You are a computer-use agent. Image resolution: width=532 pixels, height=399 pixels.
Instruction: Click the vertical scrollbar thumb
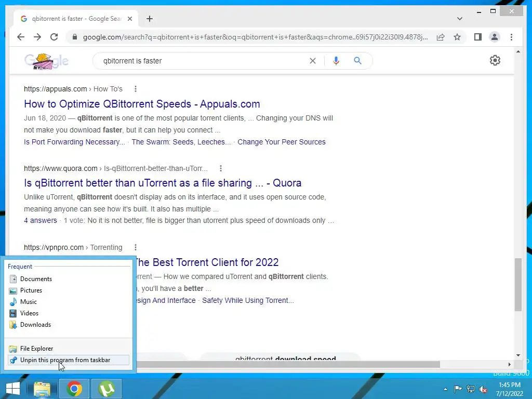518,285
